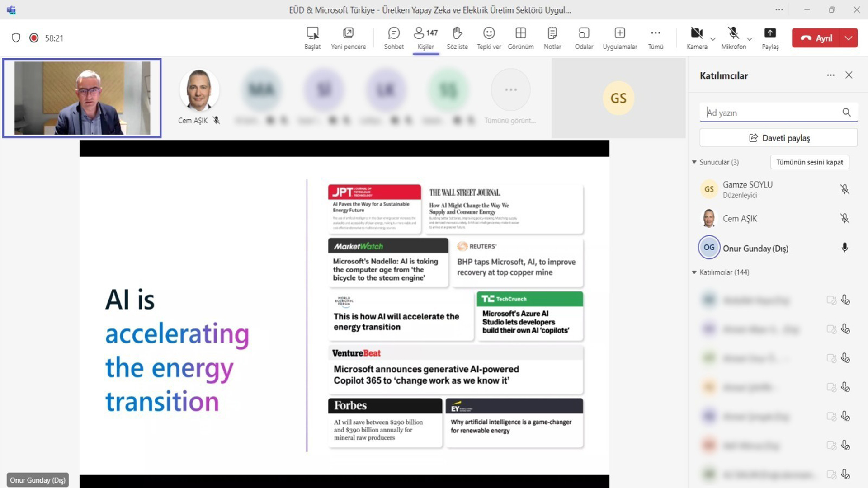Open the Sohbet chat panel
868x488 pixels.
394,38
